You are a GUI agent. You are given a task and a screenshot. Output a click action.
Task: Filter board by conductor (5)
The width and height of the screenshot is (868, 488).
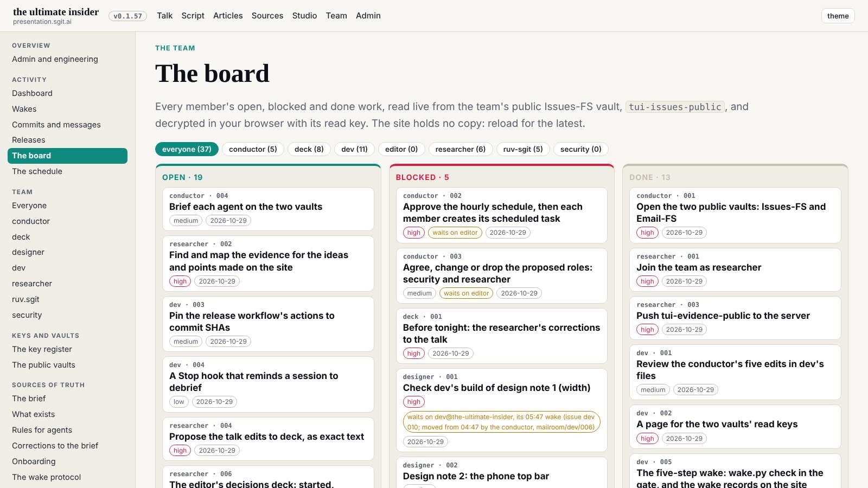click(253, 149)
